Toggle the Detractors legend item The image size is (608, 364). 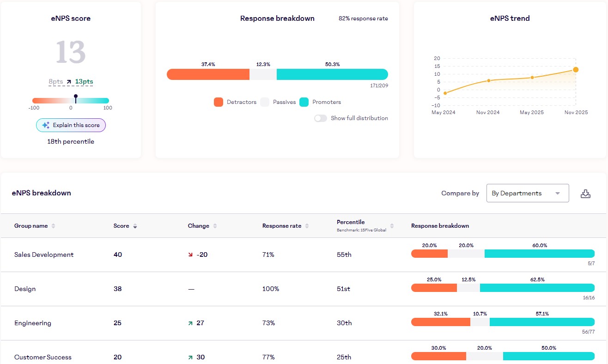pos(236,102)
